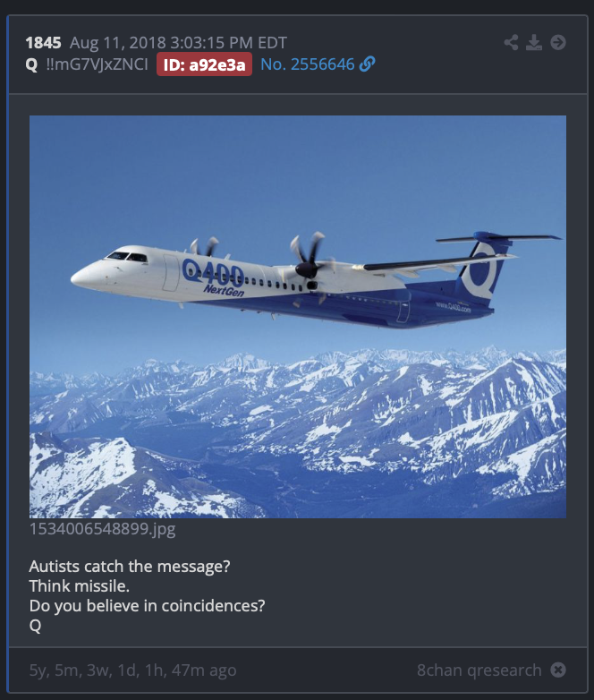594x700 pixels.
Task: Click the share icon in post header
Action: pos(511,42)
